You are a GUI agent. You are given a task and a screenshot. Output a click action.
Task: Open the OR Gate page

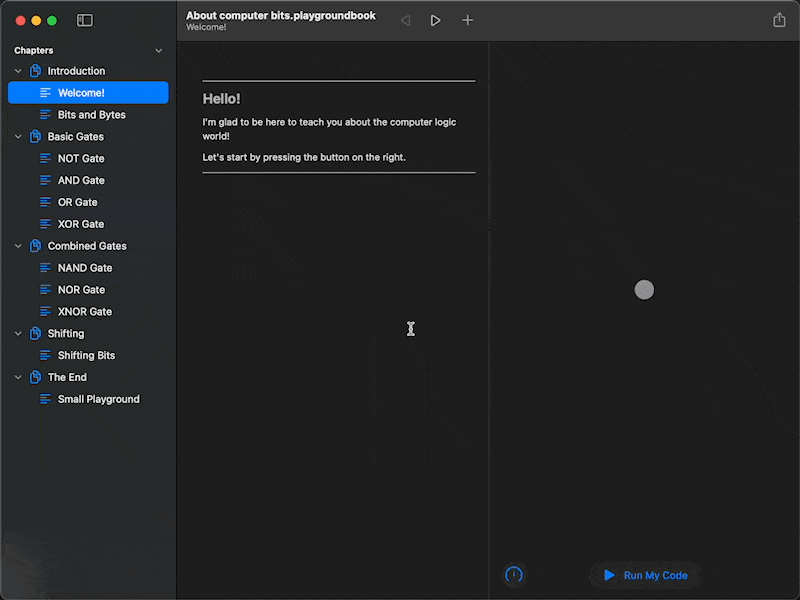pyautogui.click(x=88, y=203)
